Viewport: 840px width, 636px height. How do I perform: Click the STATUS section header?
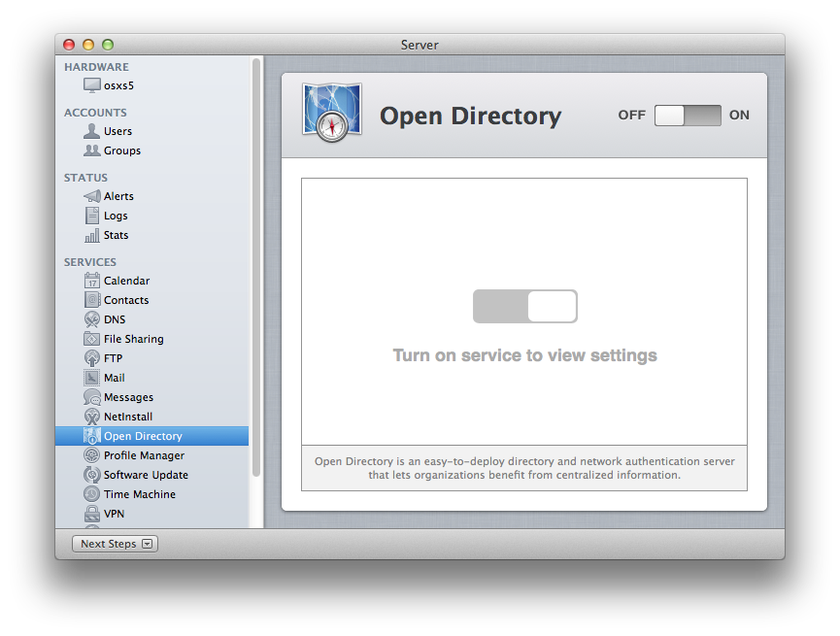[85, 178]
